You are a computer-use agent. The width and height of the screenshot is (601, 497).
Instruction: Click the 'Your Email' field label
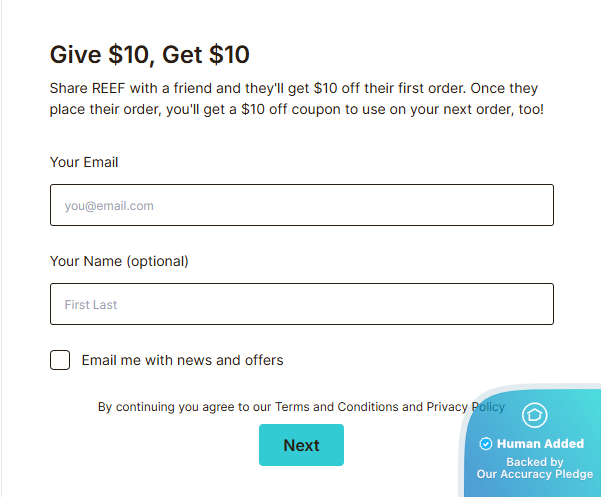84,162
